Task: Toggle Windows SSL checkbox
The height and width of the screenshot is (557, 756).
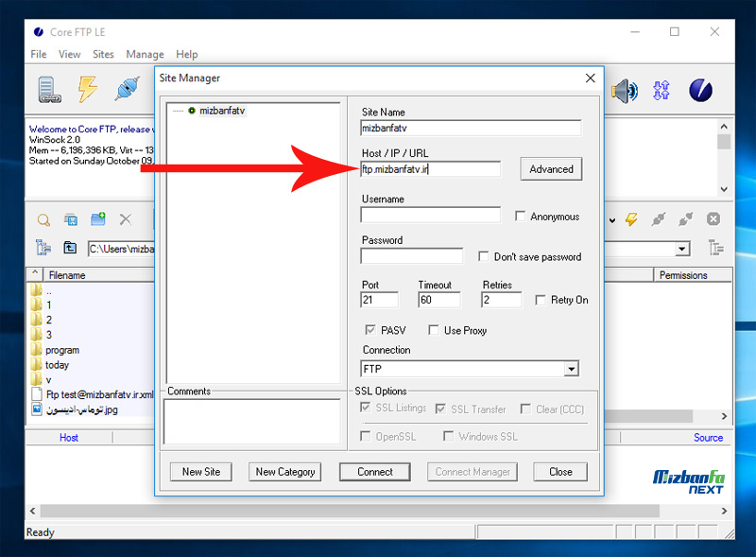Action: (448, 436)
